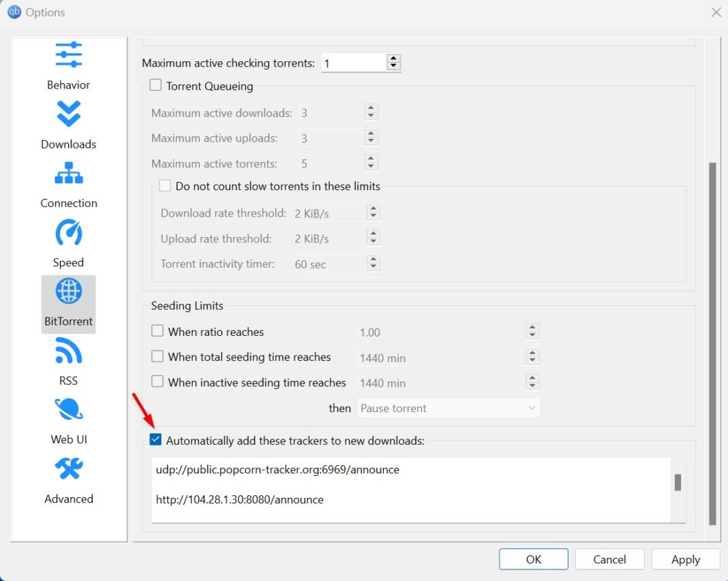Increase maximum active checking torrents with up arrow
This screenshot has width=728, height=581.
coord(393,58)
